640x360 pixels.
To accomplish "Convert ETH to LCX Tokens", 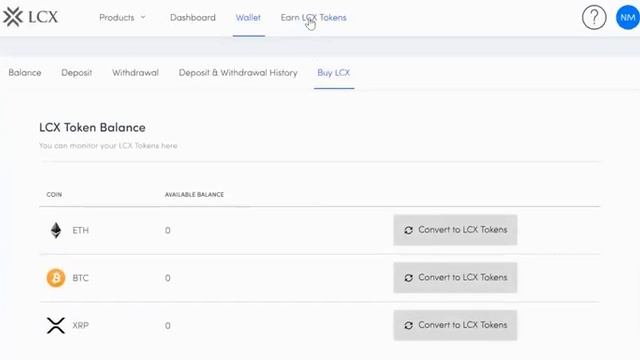I will tap(455, 230).
